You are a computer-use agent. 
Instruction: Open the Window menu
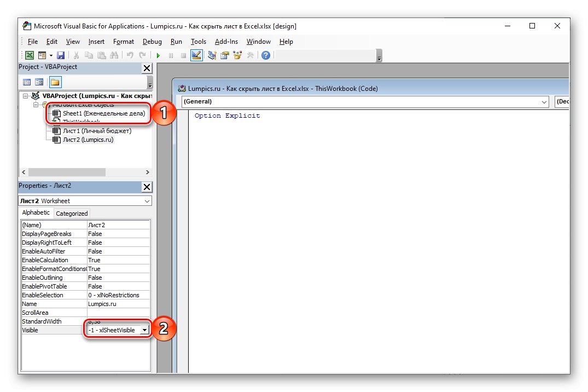coord(258,42)
